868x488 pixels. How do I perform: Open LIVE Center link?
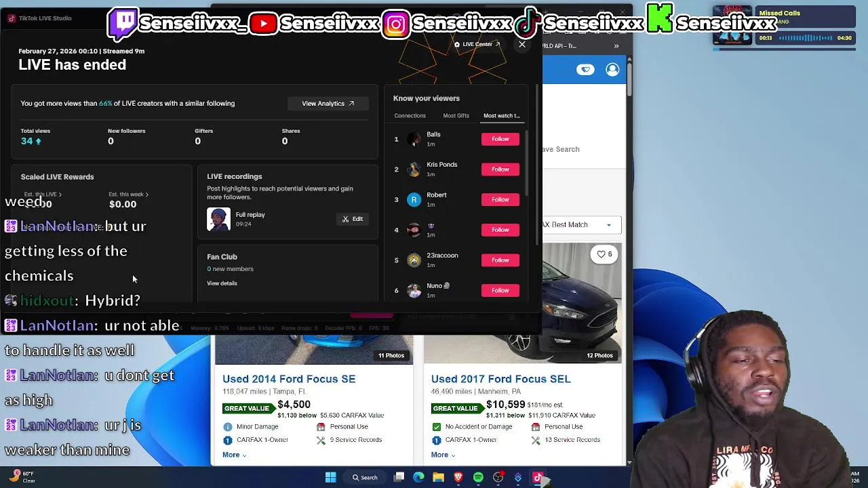point(477,45)
